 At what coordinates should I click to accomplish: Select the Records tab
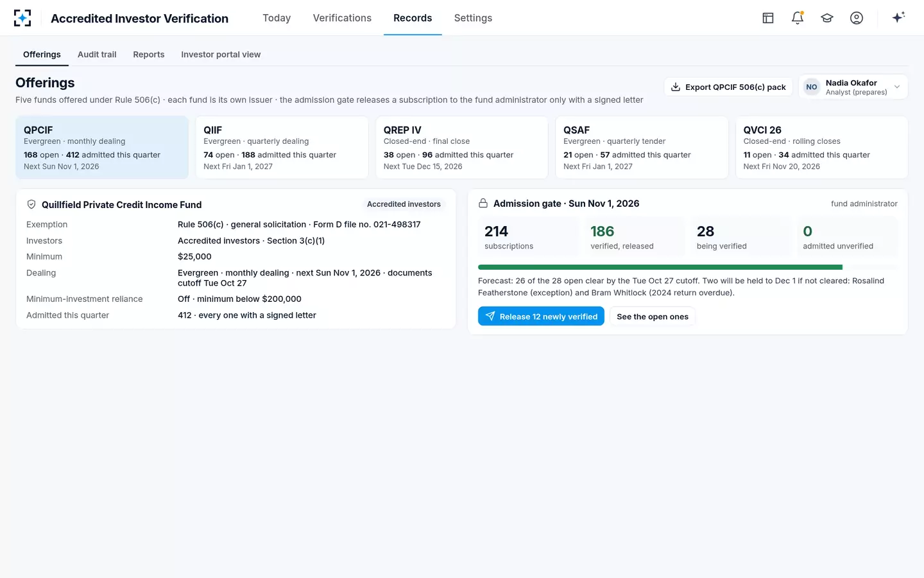(x=413, y=18)
